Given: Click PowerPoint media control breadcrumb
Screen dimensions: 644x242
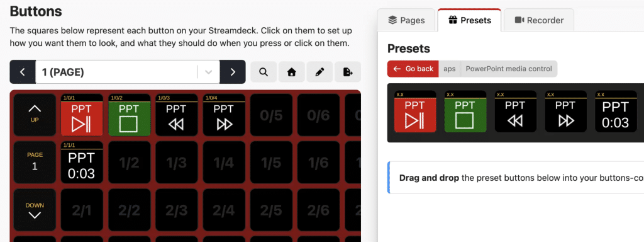Looking at the screenshot, I should [x=509, y=69].
